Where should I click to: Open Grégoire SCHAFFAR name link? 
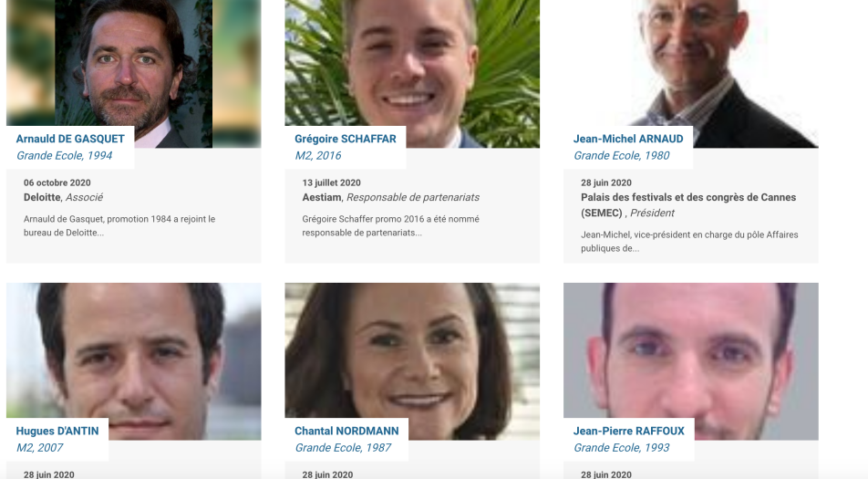pos(346,139)
